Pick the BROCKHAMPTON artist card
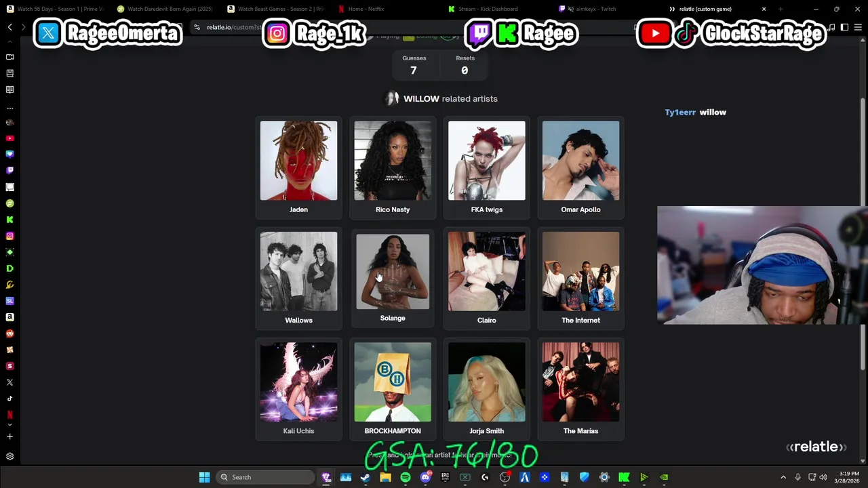The width and height of the screenshot is (868, 488). (x=393, y=389)
